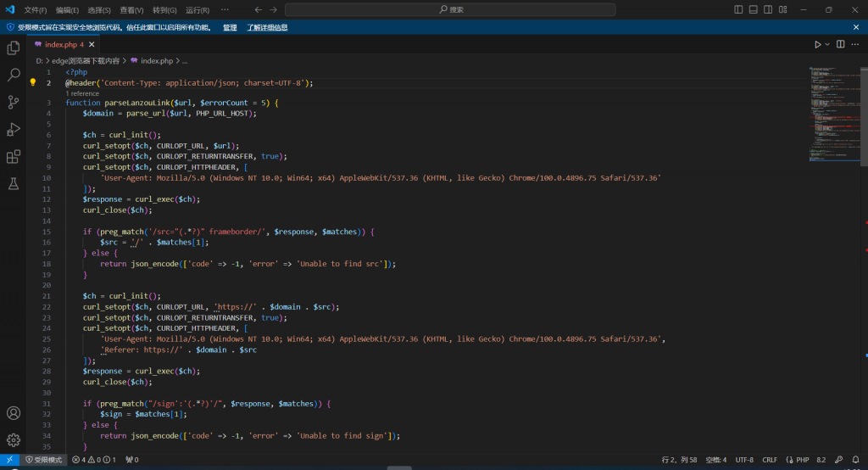Select the index.php editor tab
The height and width of the screenshot is (470, 868).
64,44
